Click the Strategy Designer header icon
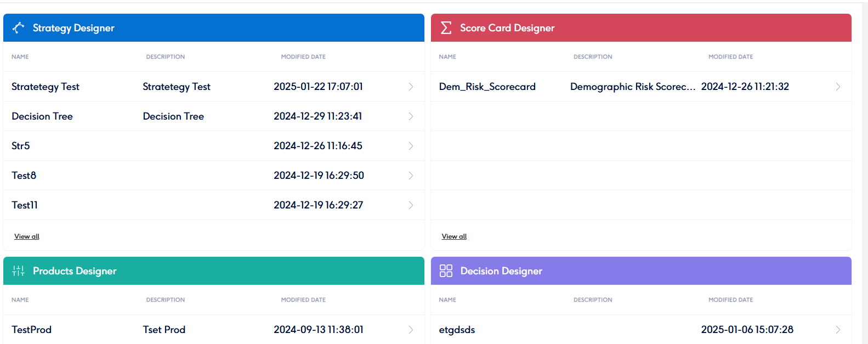This screenshot has width=868, height=344. [x=19, y=28]
